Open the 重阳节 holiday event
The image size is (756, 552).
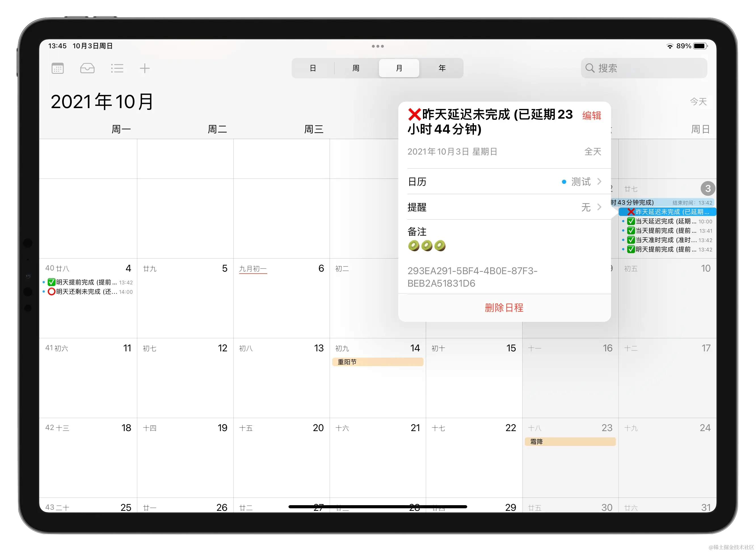tap(378, 362)
